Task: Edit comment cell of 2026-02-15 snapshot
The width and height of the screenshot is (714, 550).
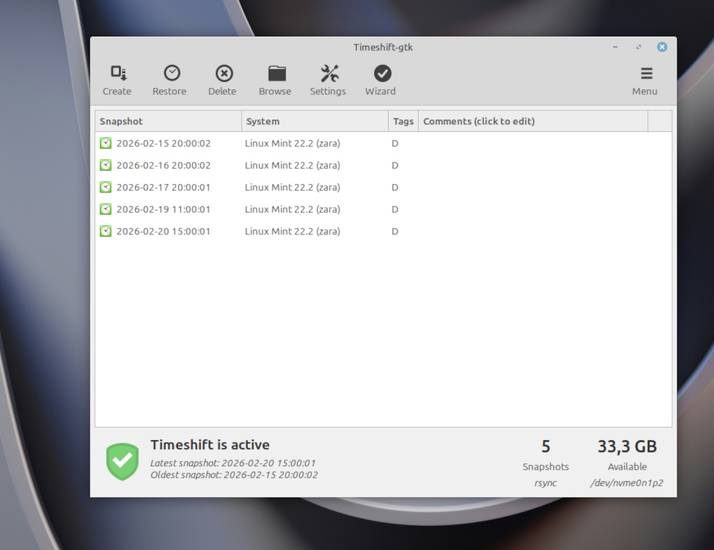Action: coord(533,143)
